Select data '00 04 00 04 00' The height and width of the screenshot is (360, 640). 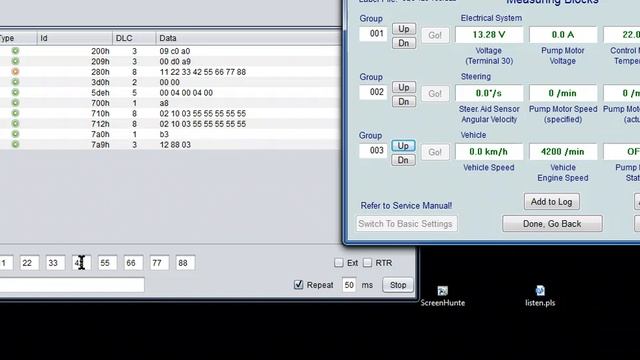(x=186, y=93)
